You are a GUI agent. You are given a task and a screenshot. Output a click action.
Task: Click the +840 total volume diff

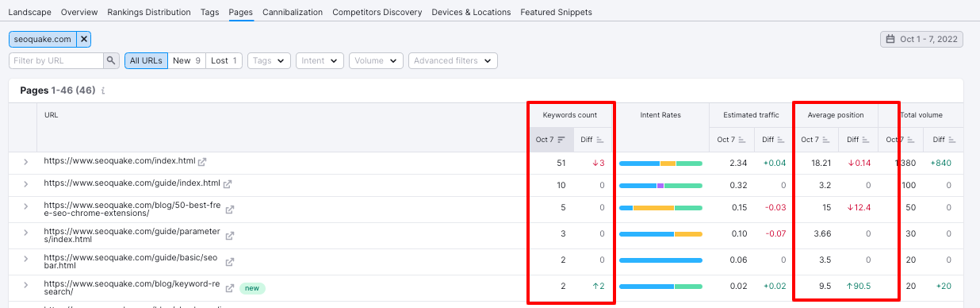point(940,163)
